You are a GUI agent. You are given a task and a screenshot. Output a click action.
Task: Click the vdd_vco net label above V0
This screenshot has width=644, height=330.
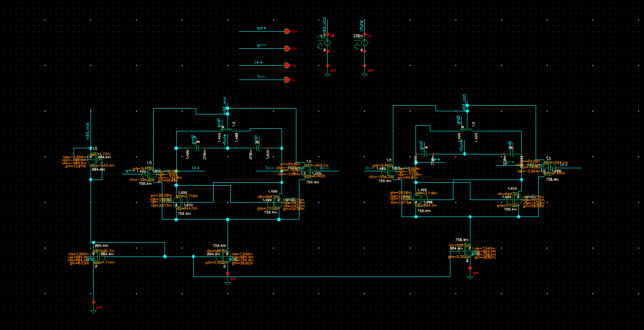(324, 26)
